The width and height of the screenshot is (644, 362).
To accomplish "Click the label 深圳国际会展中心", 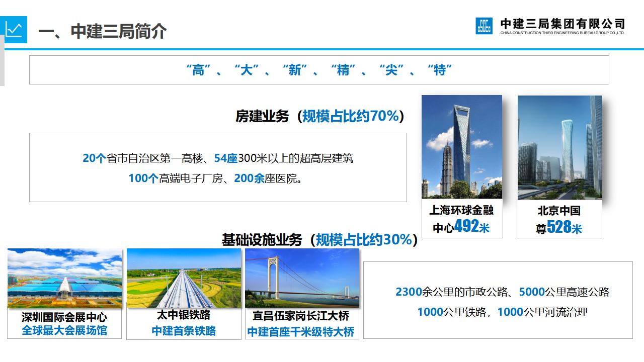I will click(x=64, y=317).
